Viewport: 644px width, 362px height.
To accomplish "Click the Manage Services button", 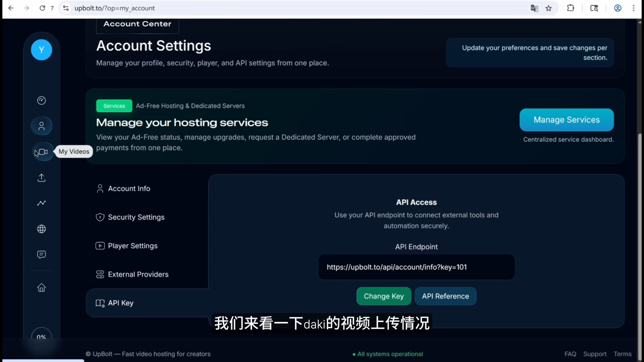I will [567, 120].
